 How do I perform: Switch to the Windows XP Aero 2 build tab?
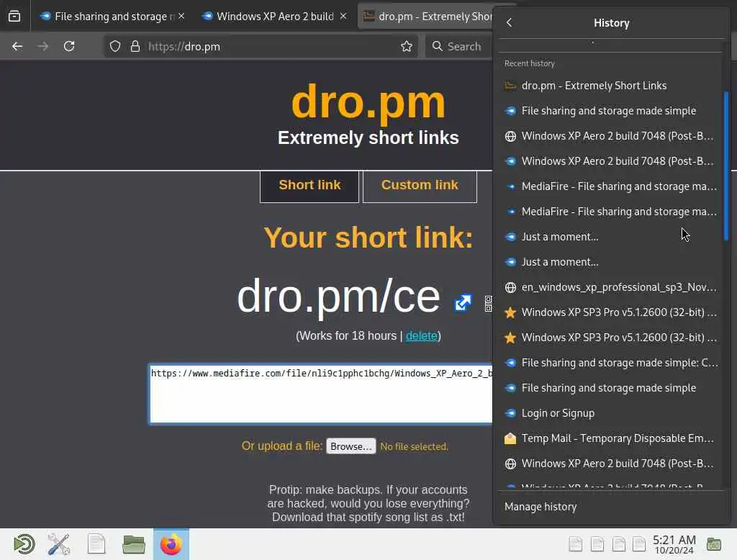[x=274, y=17]
